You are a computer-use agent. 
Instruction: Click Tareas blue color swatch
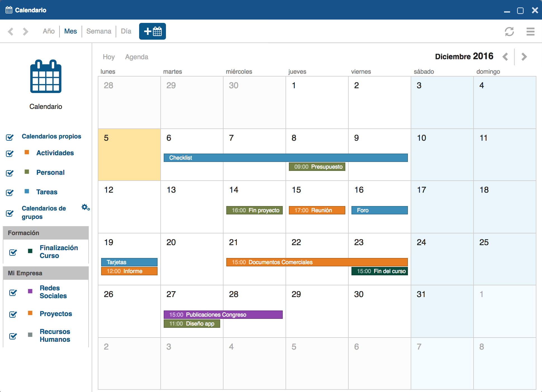27,191
